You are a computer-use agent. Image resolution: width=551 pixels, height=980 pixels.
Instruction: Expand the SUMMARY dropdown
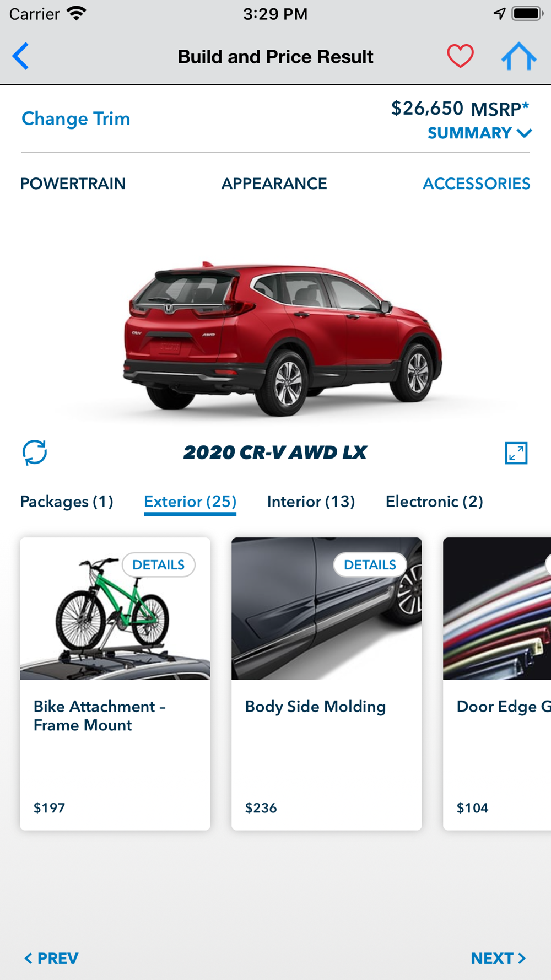point(479,133)
